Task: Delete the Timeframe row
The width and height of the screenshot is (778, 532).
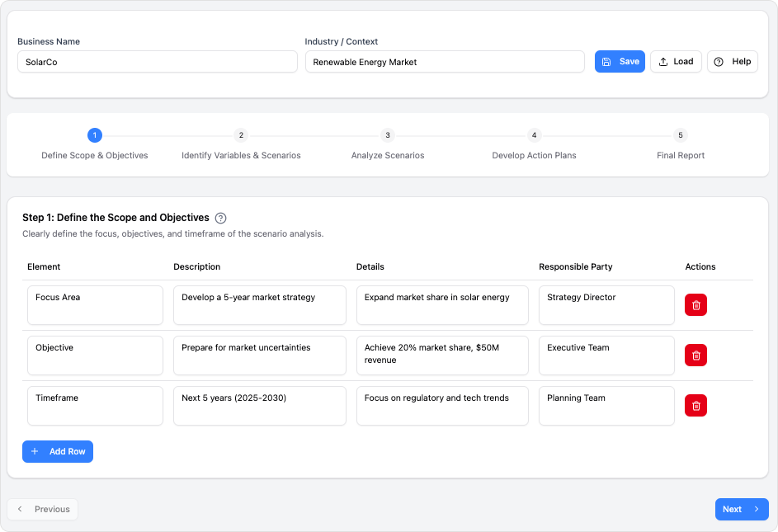Action: pos(695,406)
